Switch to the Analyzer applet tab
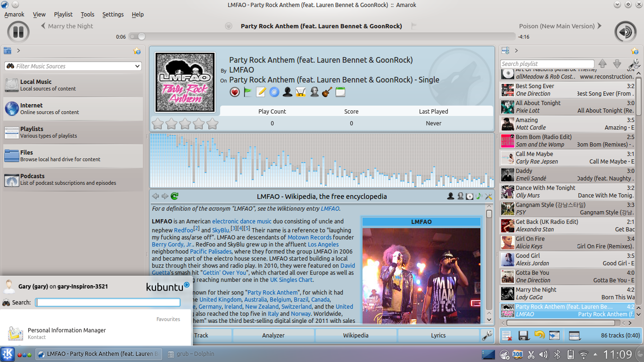This screenshot has height=362, width=644. (273, 336)
